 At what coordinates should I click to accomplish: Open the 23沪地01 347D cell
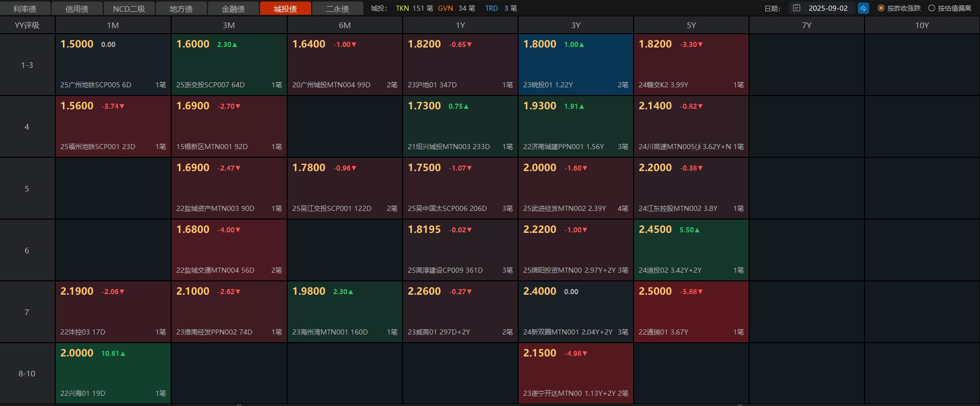tap(460, 65)
